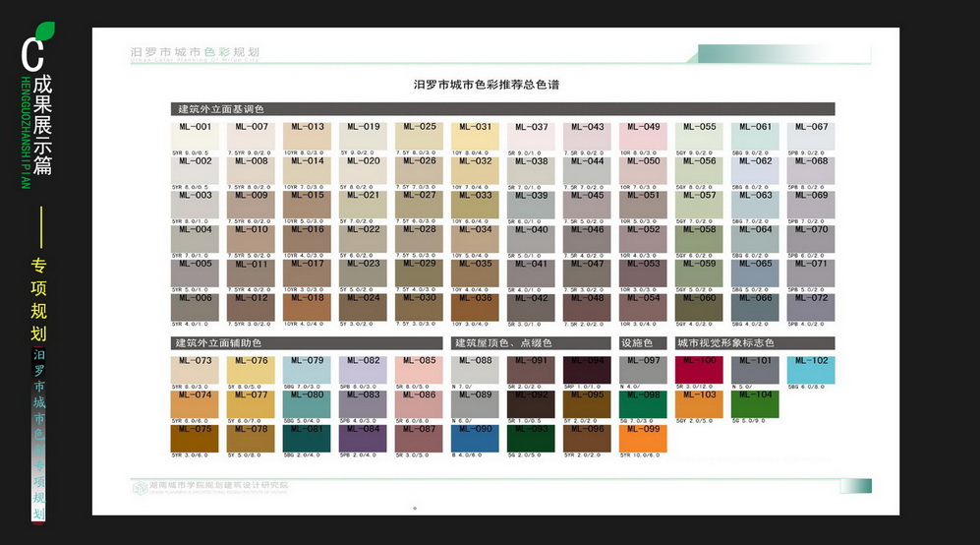Click the green ML-104 swatch
This screenshot has height=545, width=980.
(x=755, y=403)
